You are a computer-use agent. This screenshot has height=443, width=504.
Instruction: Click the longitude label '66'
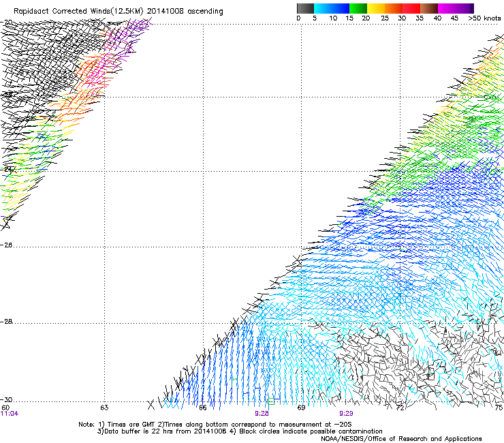click(203, 408)
